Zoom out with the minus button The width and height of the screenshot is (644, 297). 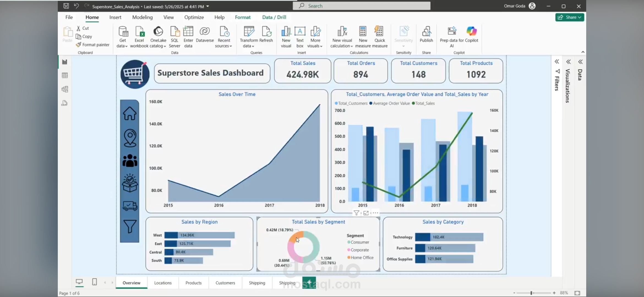pyautogui.click(x=514, y=293)
